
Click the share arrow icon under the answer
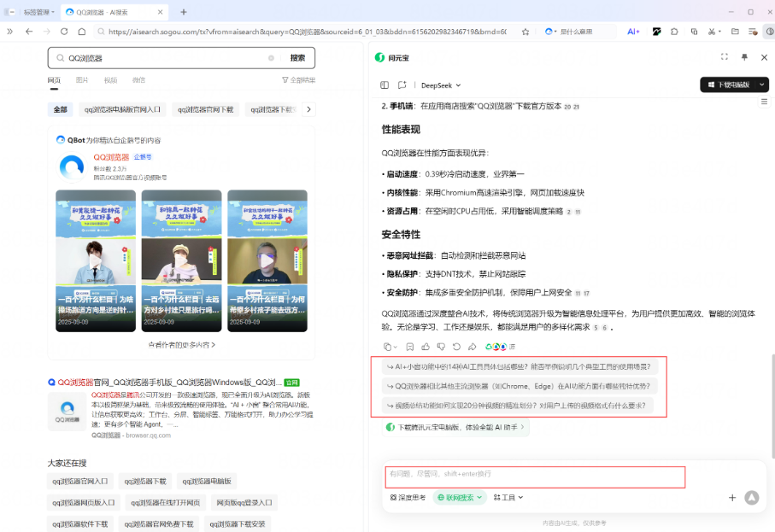[471, 347]
